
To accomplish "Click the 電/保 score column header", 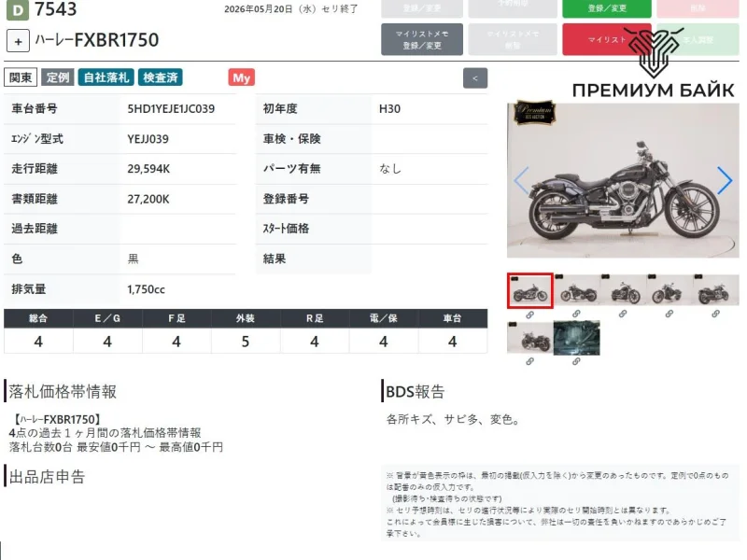I will click(384, 318).
